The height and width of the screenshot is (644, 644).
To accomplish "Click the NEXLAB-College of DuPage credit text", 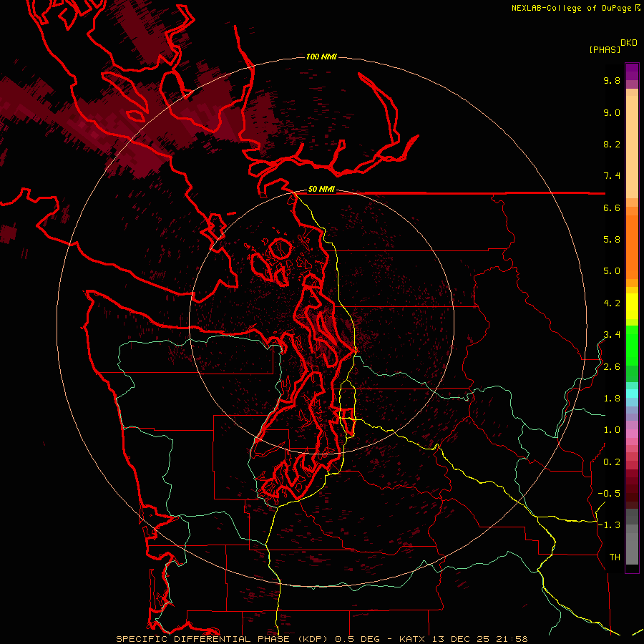I will (x=571, y=8).
